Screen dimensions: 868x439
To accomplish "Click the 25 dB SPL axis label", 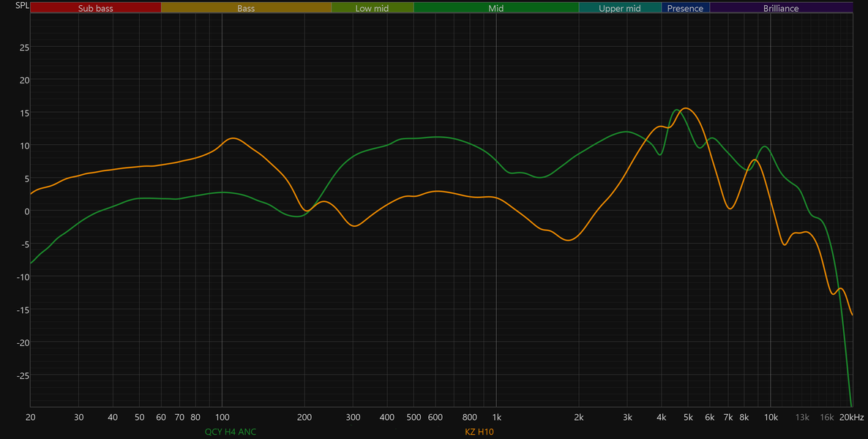I will [24, 47].
